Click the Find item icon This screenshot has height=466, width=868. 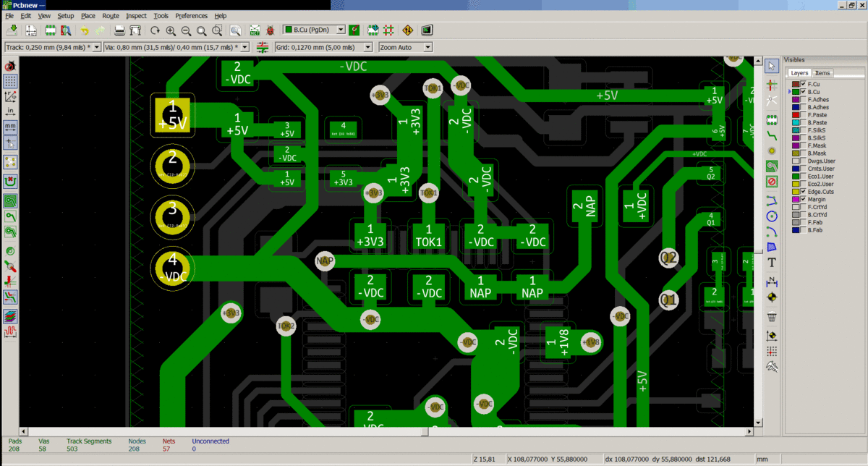pos(236,30)
